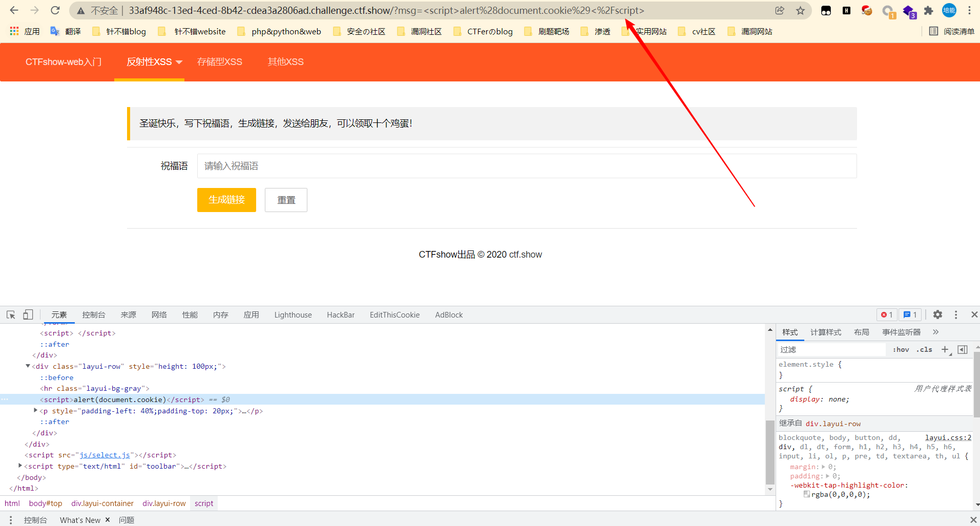Open the extensions puzzle icon
The image size is (980, 526).
[x=928, y=10]
